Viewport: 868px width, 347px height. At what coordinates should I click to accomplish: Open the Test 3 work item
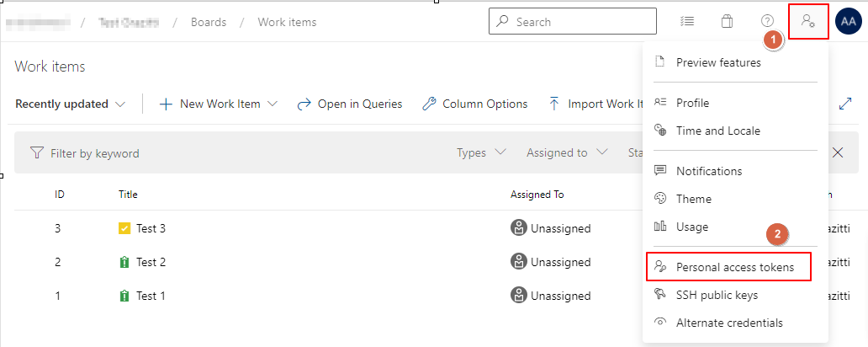click(151, 228)
